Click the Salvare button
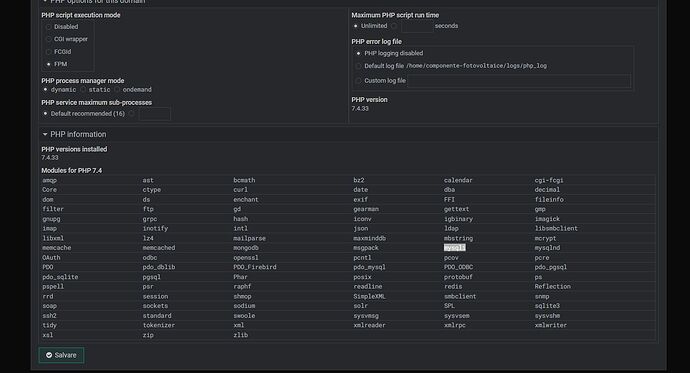 point(61,355)
